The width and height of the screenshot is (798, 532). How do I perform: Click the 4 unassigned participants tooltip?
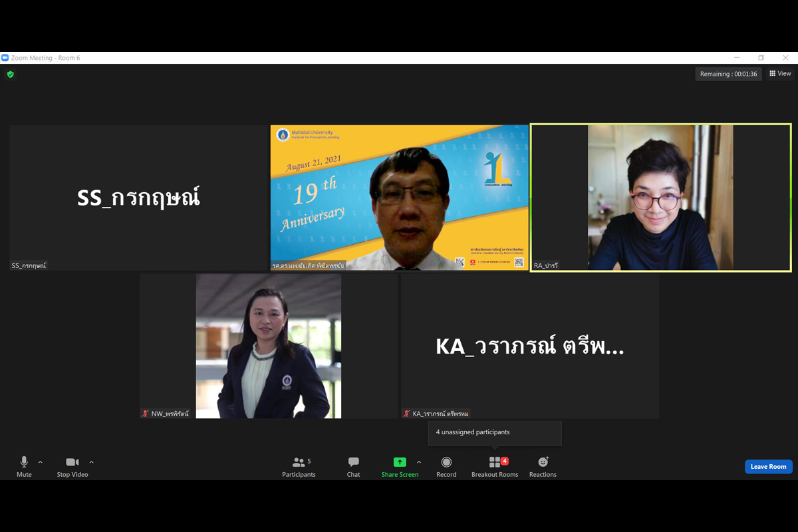coord(495,432)
